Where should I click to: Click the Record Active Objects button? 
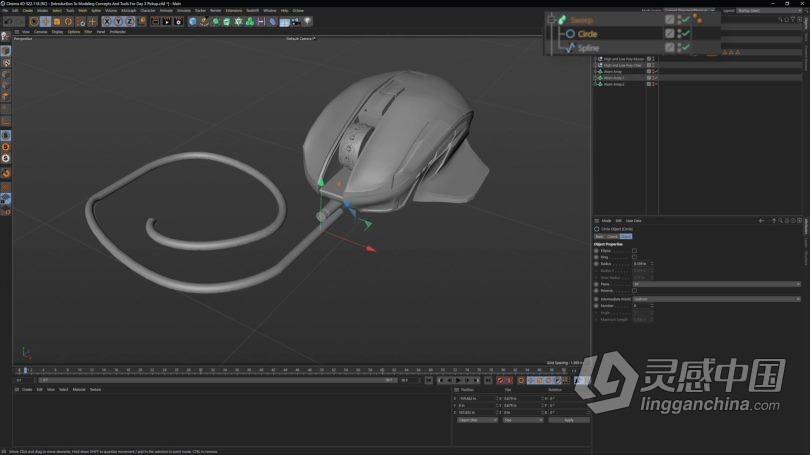(500, 381)
